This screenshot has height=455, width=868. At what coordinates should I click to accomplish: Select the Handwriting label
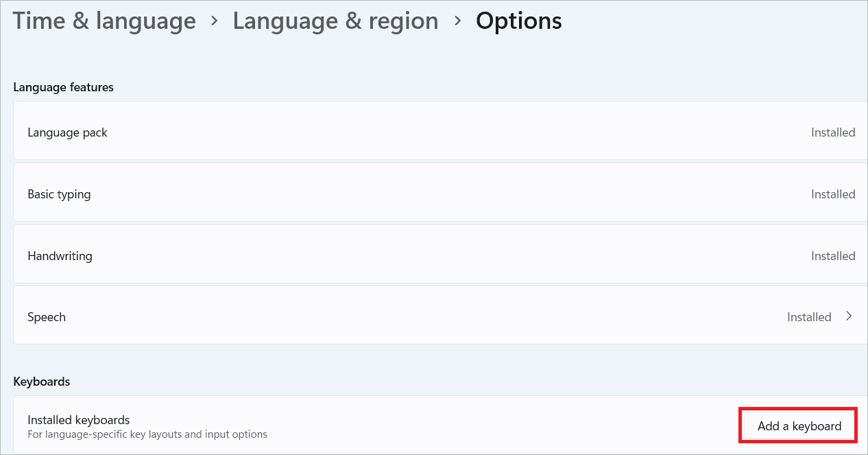[x=60, y=256]
